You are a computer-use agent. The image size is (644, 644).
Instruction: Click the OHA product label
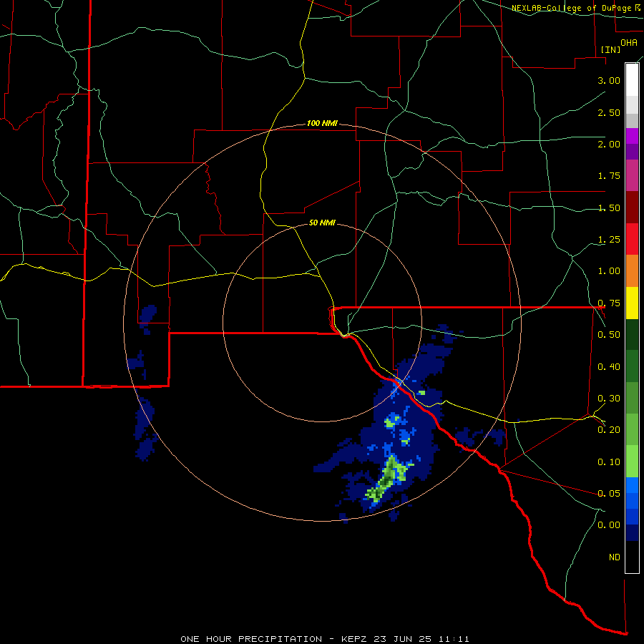coord(629,43)
